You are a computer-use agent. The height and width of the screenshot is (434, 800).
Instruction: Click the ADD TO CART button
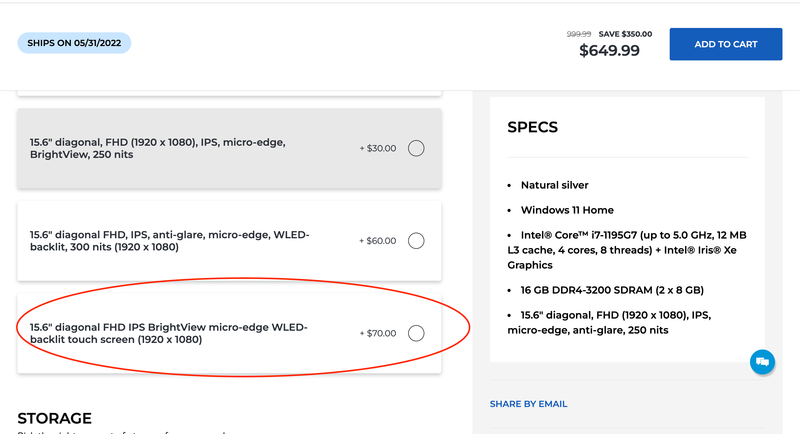[x=726, y=44]
